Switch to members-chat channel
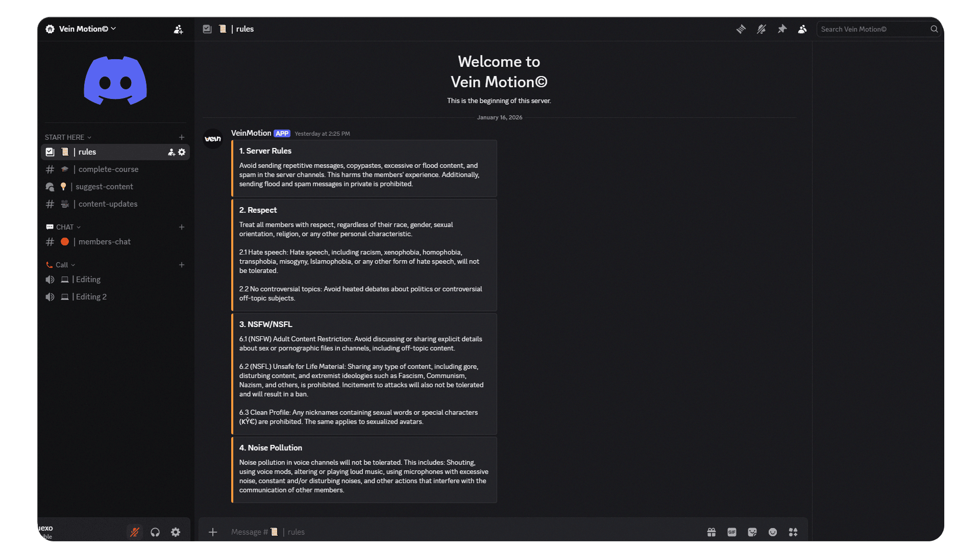 (104, 242)
